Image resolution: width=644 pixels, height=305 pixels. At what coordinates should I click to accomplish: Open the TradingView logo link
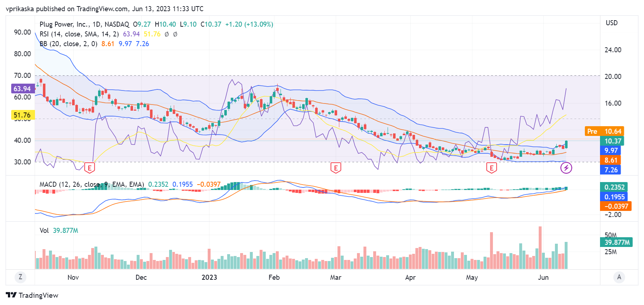click(32, 295)
